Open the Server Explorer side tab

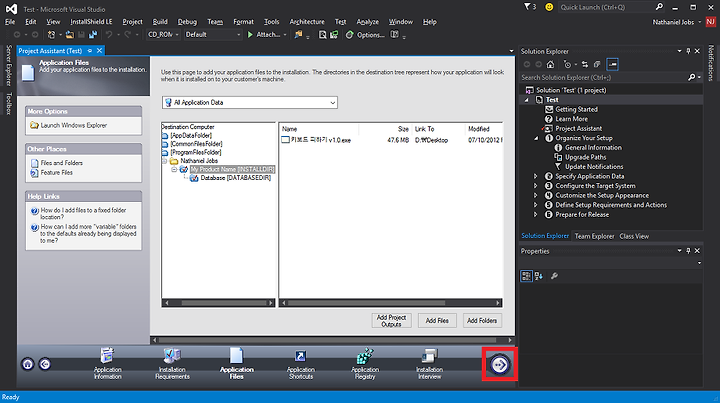[x=8, y=66]
